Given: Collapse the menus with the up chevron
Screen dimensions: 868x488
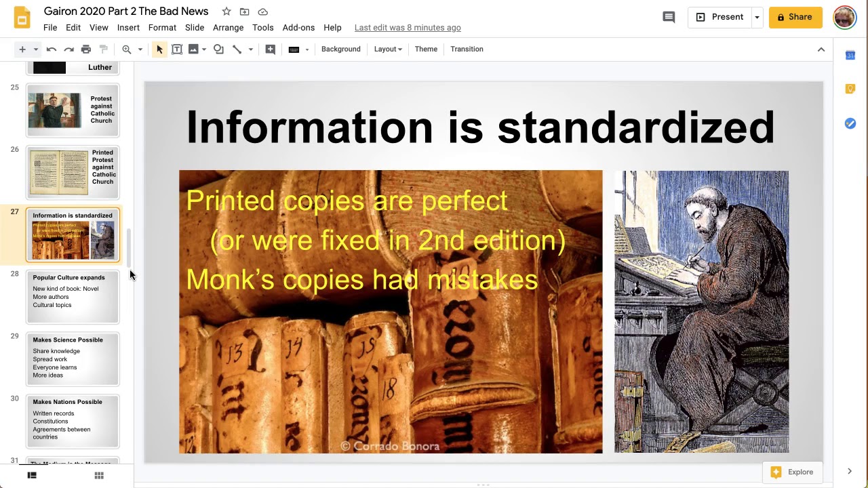Looking at the screenshot, I should (x=821, y=49).
